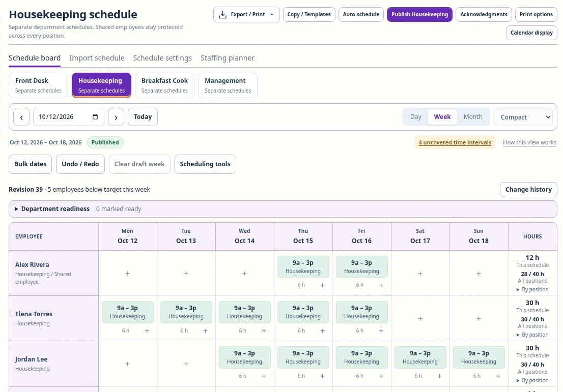
Task: Add another shift for Elena Torres on Tue Oct 13
Action: point(205,330)
